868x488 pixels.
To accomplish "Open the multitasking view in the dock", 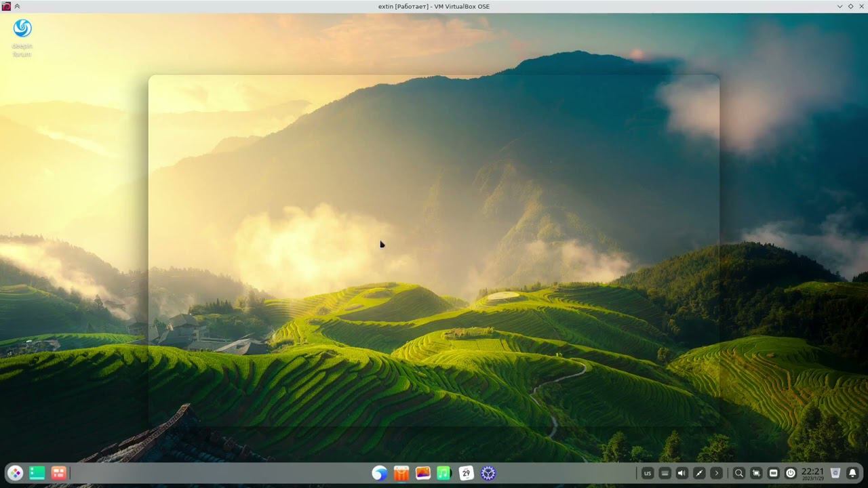I will pos(58,473).
